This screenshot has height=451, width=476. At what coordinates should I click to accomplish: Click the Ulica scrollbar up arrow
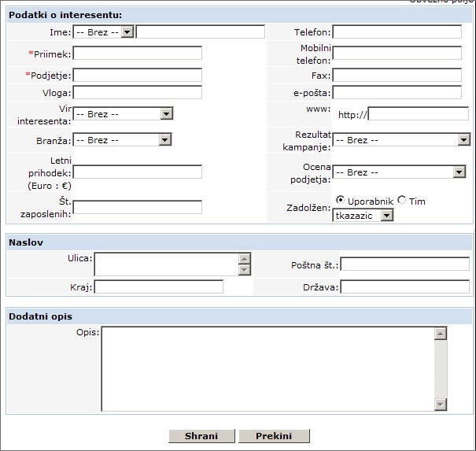245,258
